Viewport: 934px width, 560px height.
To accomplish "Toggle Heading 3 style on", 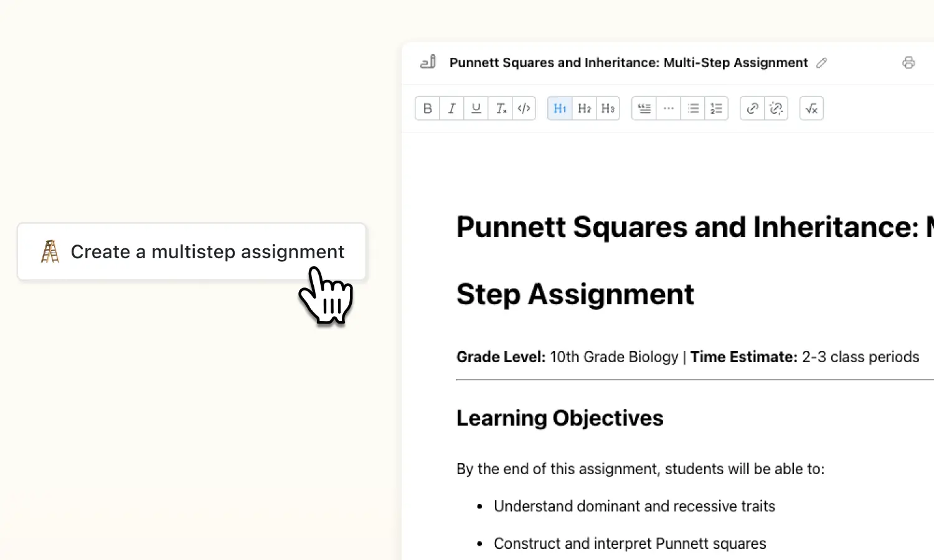I will 608,108.
